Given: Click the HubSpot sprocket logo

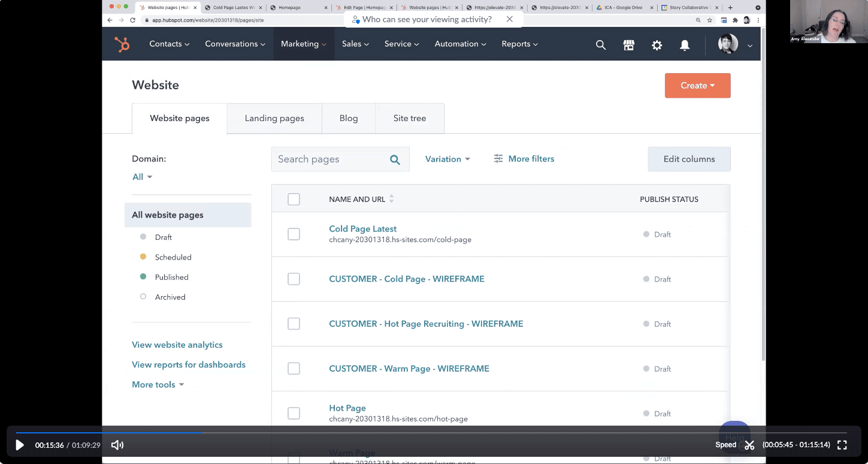Looking at the screenshot, I should (x=122, y=44).
